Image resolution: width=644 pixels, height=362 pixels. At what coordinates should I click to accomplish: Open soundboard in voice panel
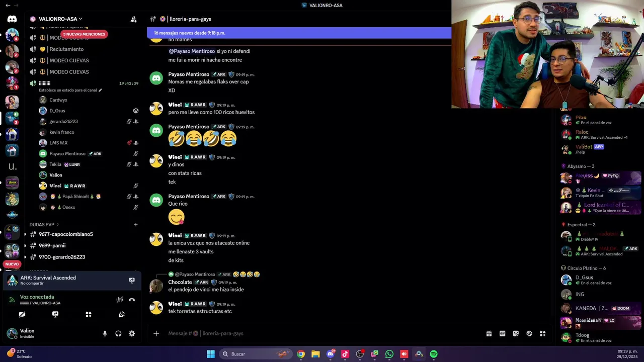tap(122, 314)
